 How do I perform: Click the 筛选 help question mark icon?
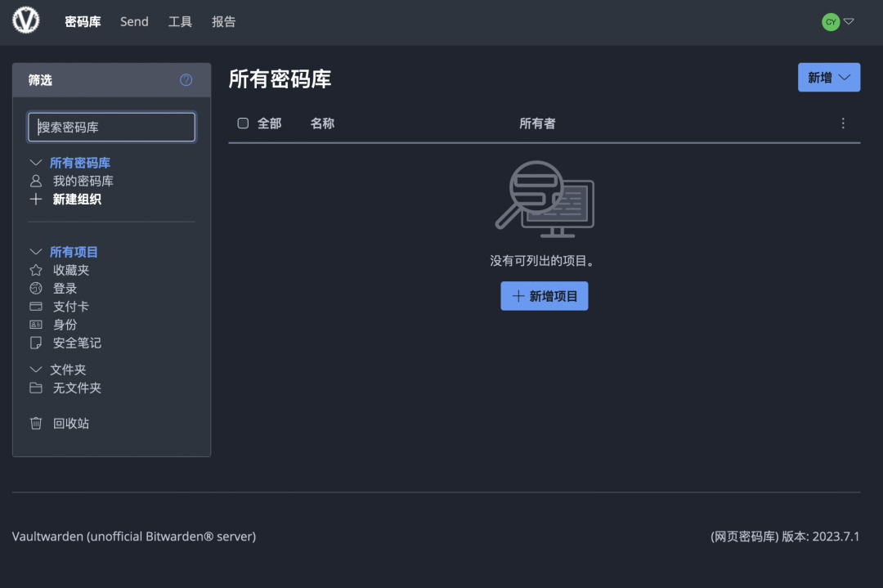[x=186, y=79]
